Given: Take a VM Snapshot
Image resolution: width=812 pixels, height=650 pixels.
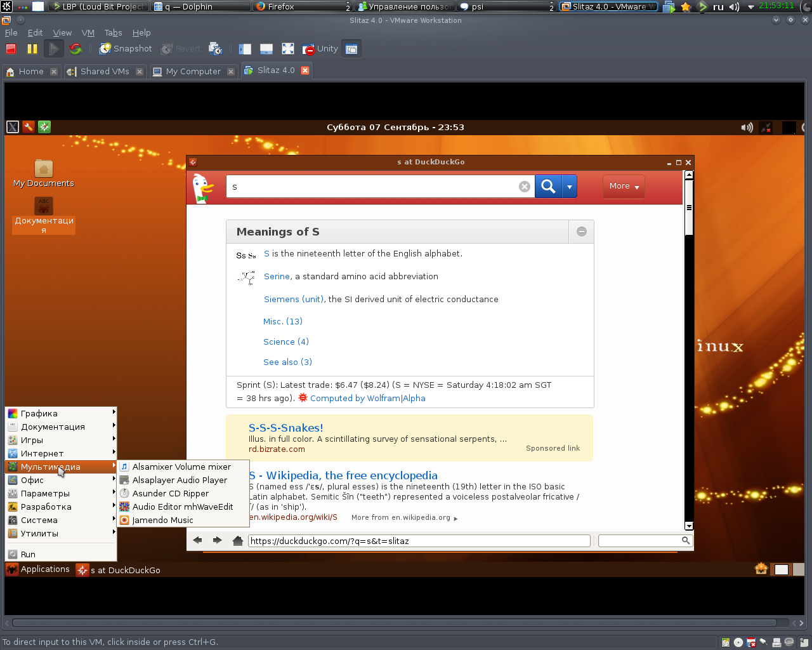Looking at the screenshot, I should coord(126,49).
